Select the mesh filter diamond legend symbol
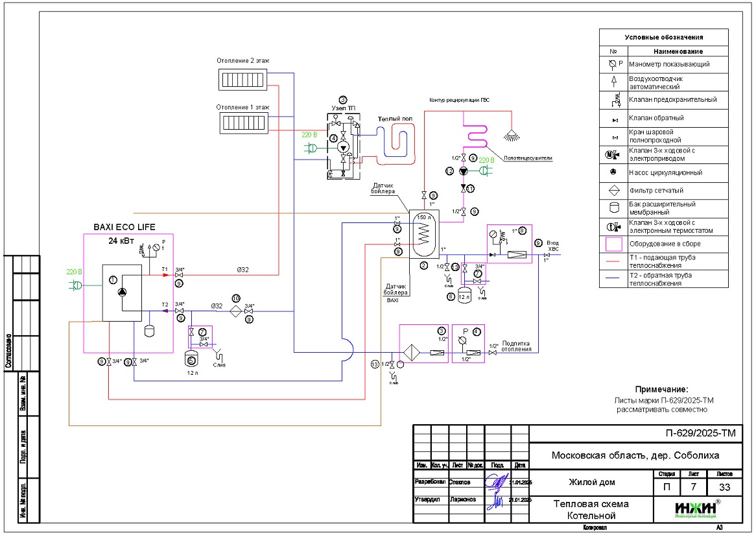The height and width of the screenshot is (535, 756). (613, 191)
